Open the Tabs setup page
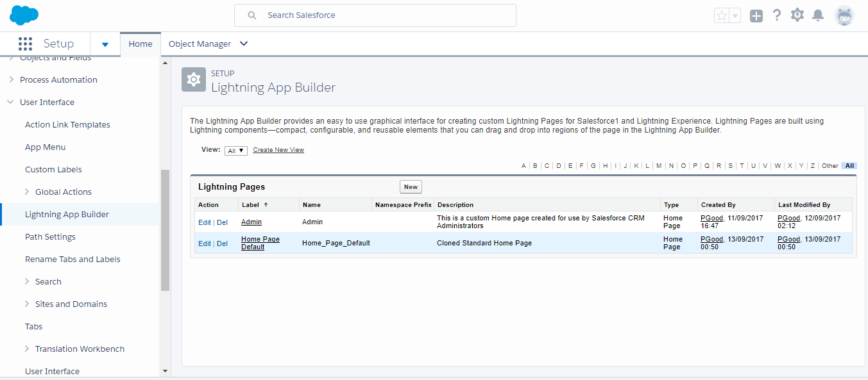 coord(33,327)
